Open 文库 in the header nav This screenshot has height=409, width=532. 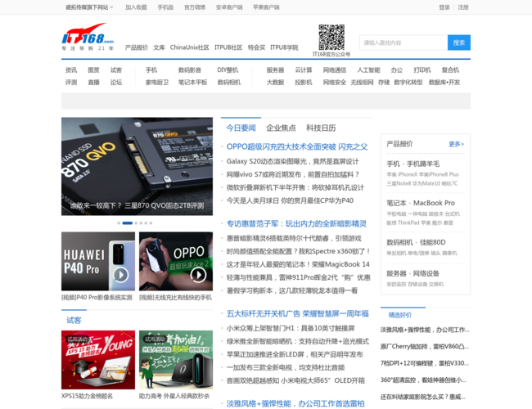pos(159,47)
